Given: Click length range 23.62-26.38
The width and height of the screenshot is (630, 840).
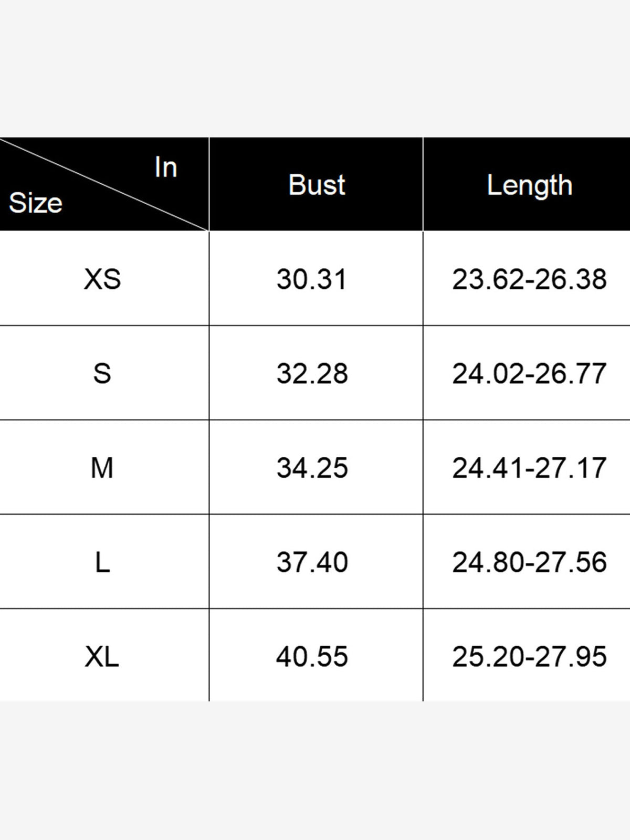Looking at the screenshot, I should click(x=529, y=279).
